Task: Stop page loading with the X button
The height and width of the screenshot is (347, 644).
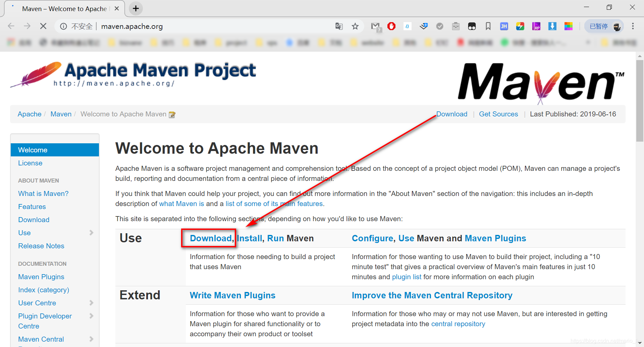Action: 43,26
